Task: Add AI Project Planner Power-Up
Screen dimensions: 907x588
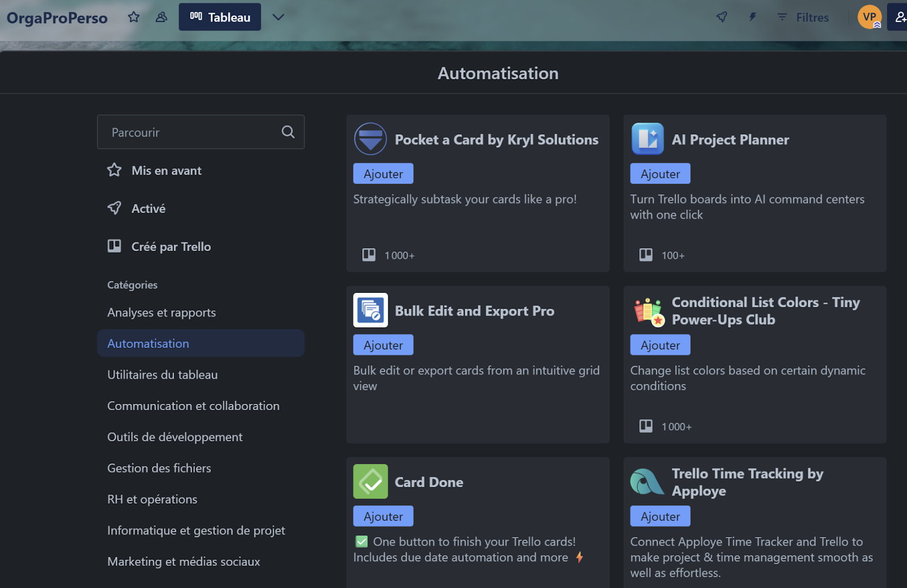Action: [x=660, y=174]
